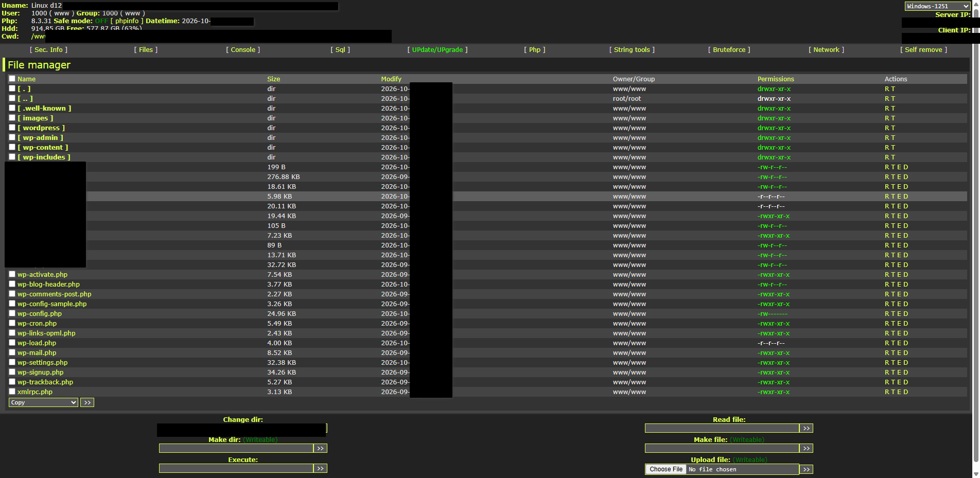The height and width of the screenshot is (478, 980).
Task: Toggle the select-all checkbox beside Name
Action: (12, 79)
